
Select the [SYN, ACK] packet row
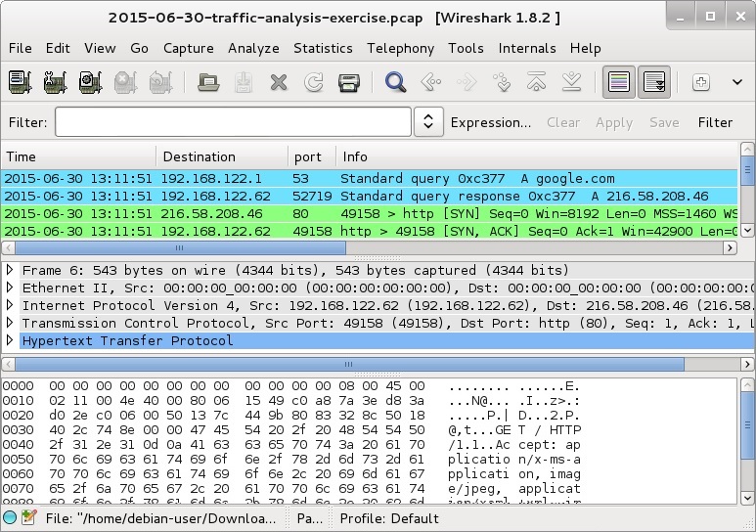pyautogui.click(x=370, y=231)
